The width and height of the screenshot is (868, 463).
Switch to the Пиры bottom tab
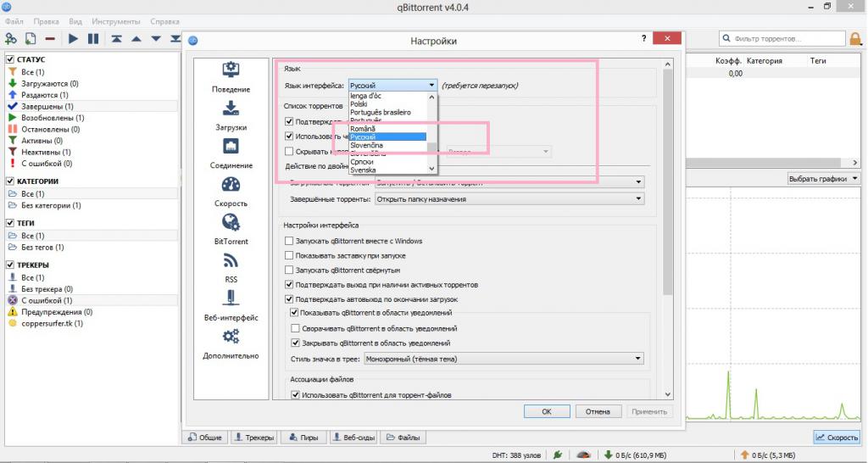pos(303,437)
